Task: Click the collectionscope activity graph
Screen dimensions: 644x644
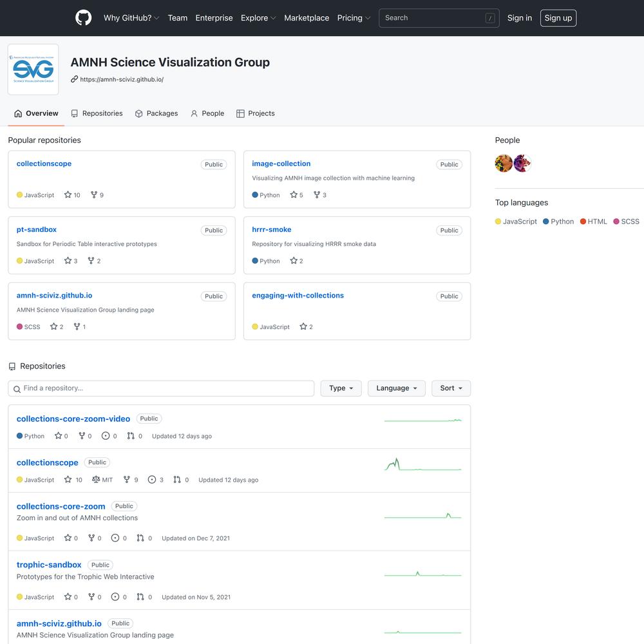Action: click(x=423, y=464)
